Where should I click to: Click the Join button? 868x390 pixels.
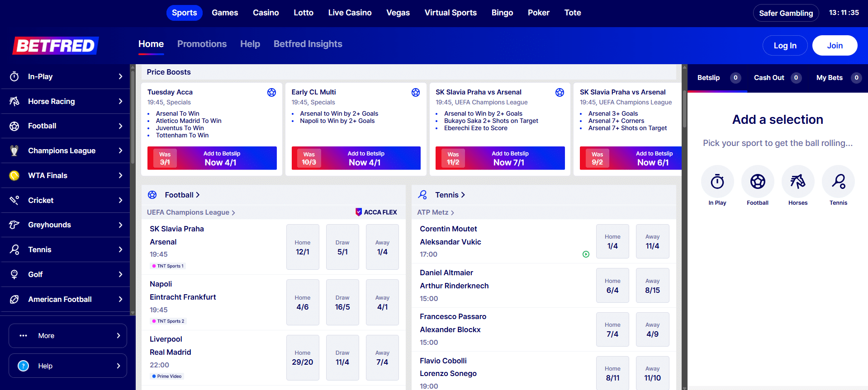[x=835, y=46]
